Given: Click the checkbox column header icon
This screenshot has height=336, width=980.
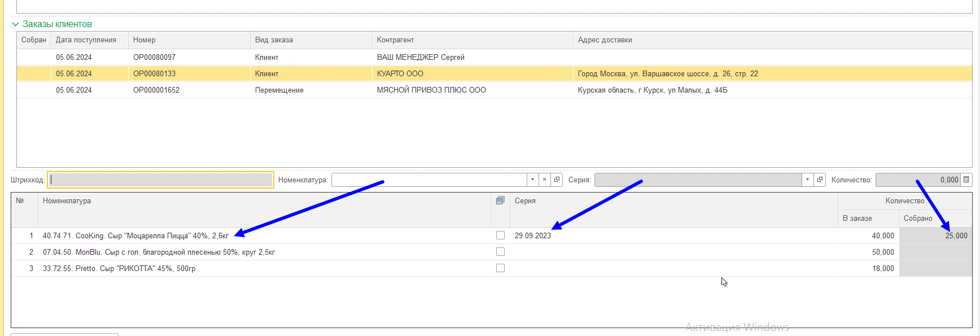Looking at the screenshot, I should [x=500, y=200].
